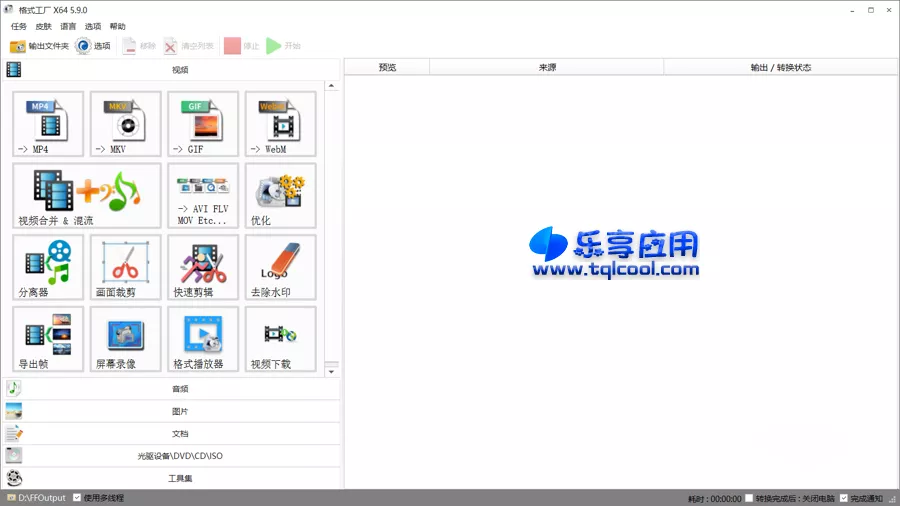Screen dimensions: 900x506
Task: Expand the 光驱设备\DVD\CD\ISO panel
Action: tap(172, 456)
